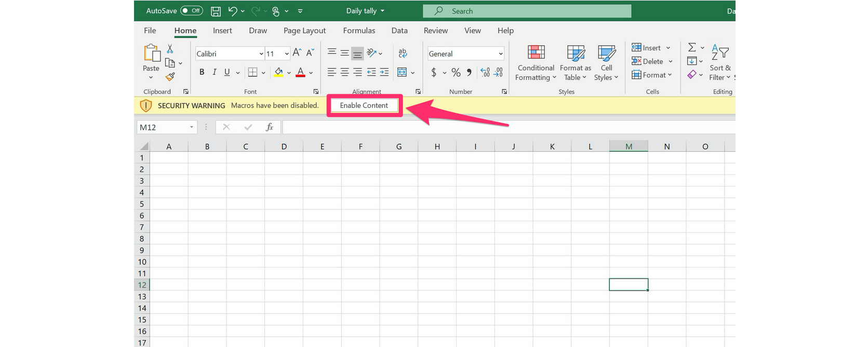Switch to the Formulas tab

359,31
